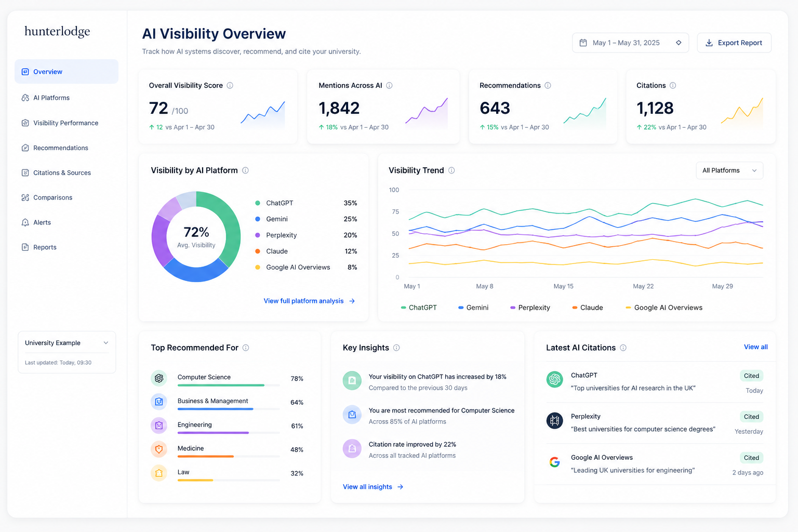Click info icon beside Visibility Trend

[451, 170]
